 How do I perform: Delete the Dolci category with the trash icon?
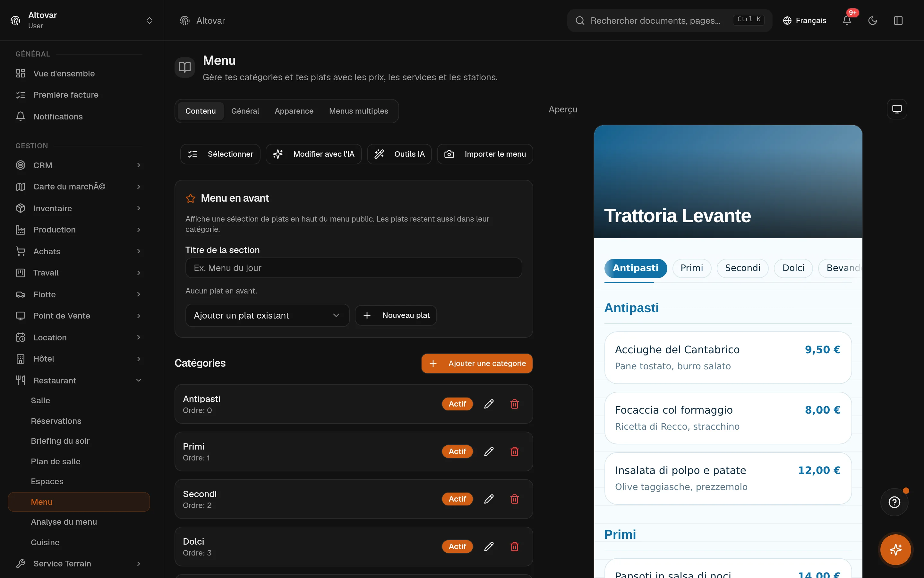tap(514, 546)
